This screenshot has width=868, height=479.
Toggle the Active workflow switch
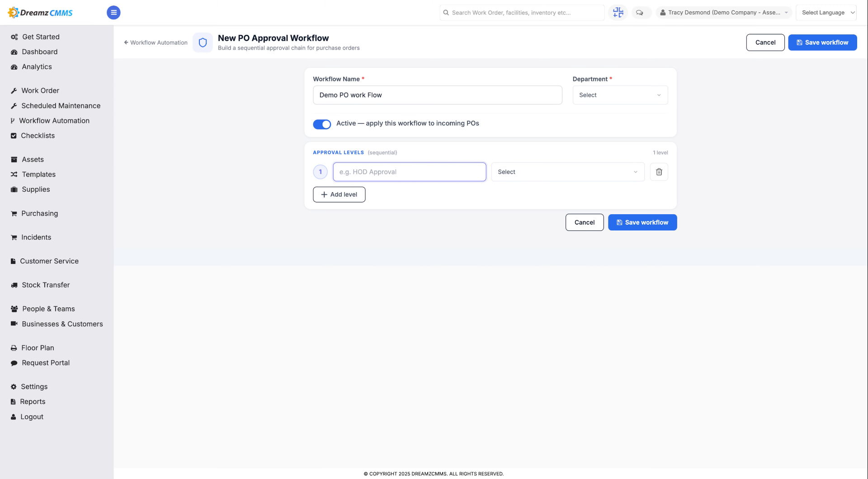(x=322, y=124)
